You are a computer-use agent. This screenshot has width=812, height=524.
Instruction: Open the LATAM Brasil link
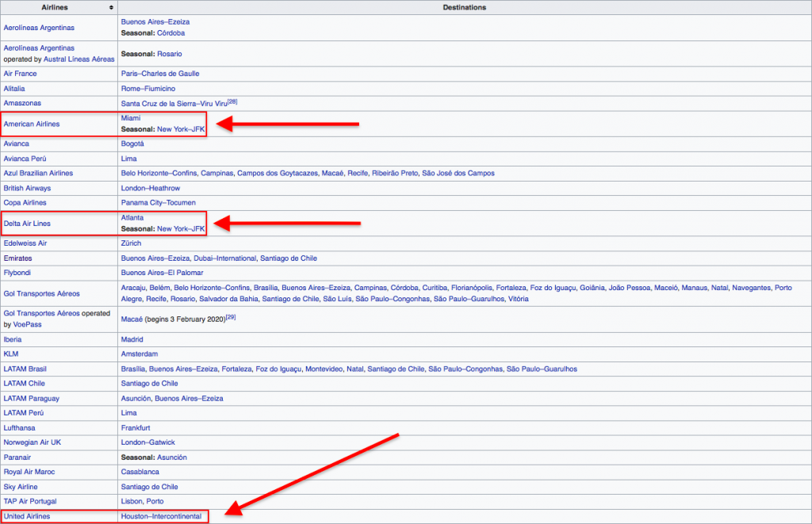[25, 369]
